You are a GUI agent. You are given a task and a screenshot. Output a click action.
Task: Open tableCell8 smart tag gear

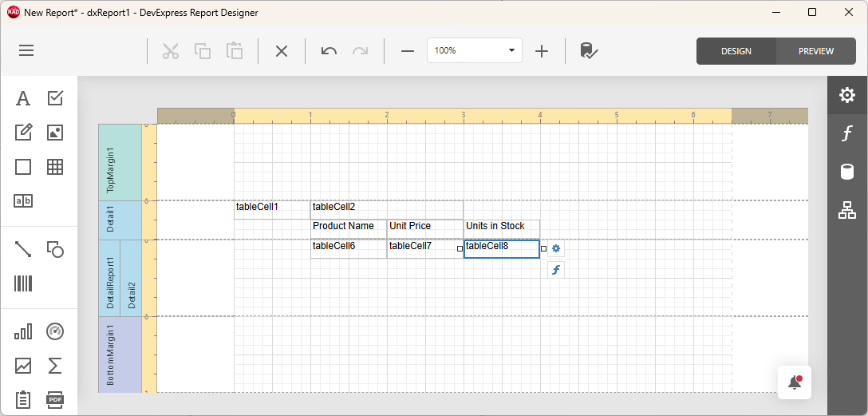coord(556,248)
